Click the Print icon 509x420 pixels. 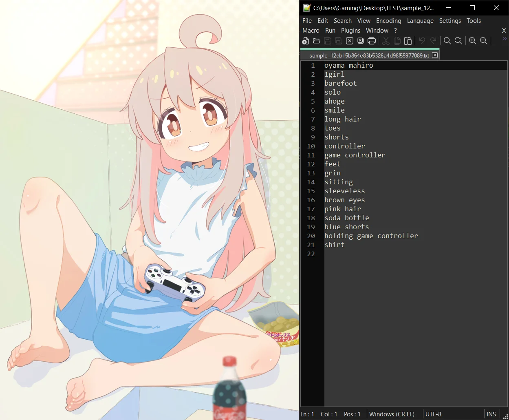[x=371, y=41]
